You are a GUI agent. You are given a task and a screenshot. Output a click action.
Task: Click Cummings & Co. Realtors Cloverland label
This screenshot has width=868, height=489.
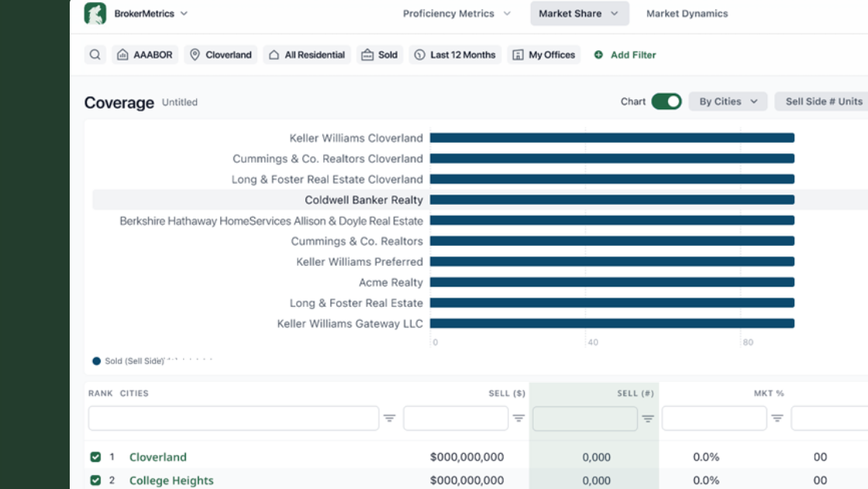(x=328, y=159)
